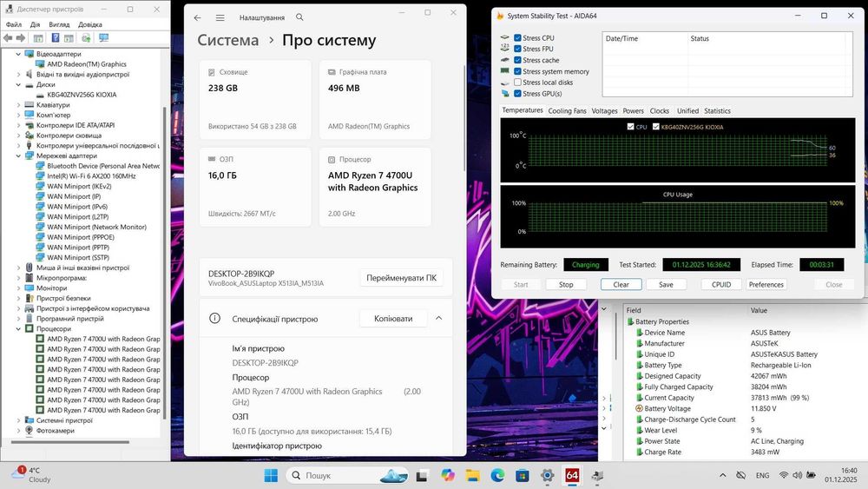Collapse the Відеоадаптери tree node
868x489 pixels.
[18, 54]
